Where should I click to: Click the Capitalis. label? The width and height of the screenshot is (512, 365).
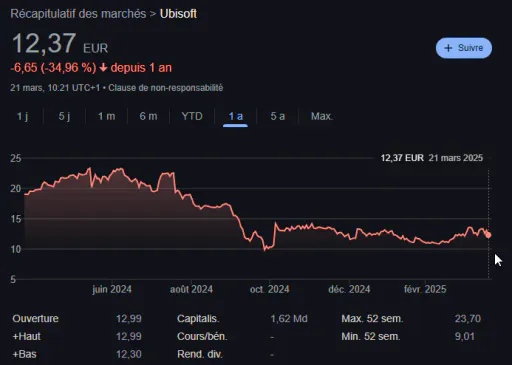[198, 319]
